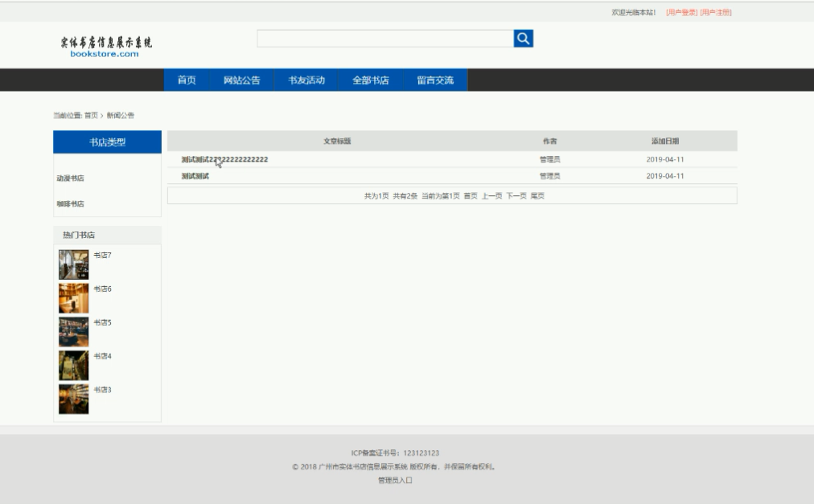Open the 书友活动 navigation tab
The height and width of the screenshot is (504, 814).
point(306,80)
